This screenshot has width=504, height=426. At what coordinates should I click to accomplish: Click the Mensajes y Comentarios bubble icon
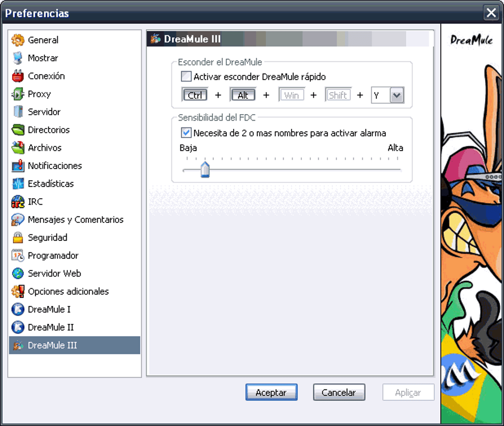[x=18, y=219]
